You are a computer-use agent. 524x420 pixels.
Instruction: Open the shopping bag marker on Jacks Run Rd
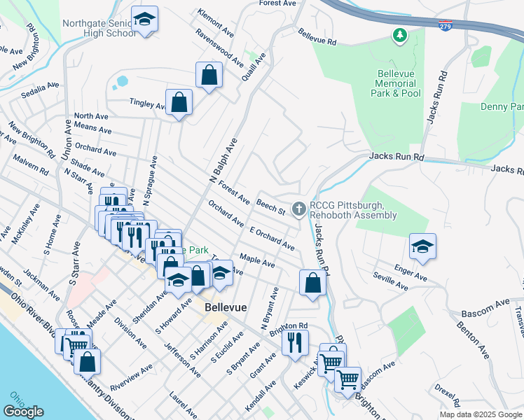pyautogui.click(x=313, y=283)
